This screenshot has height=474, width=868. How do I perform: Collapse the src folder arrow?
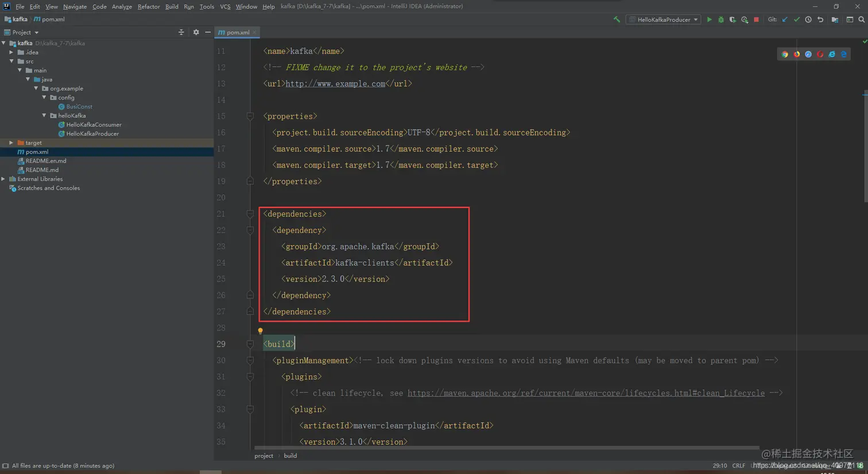point(11,61)
